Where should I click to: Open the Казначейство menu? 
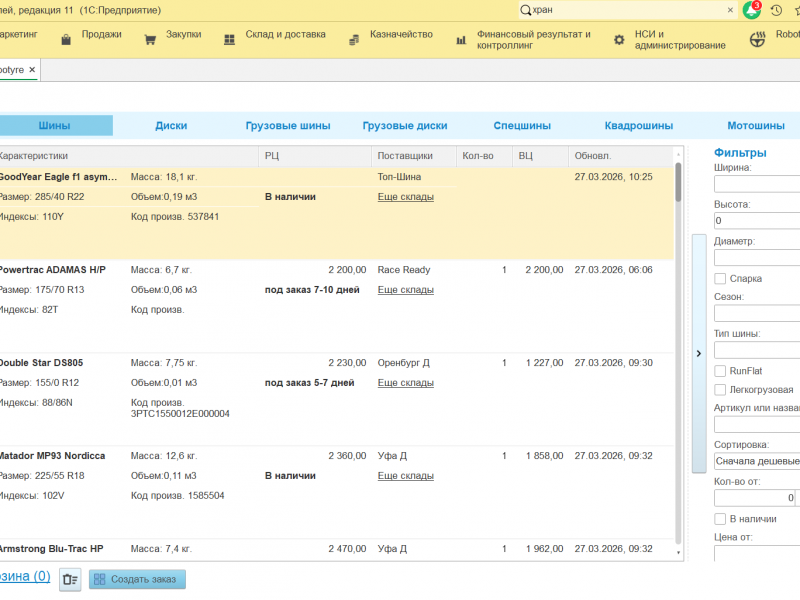coord(402,34)
